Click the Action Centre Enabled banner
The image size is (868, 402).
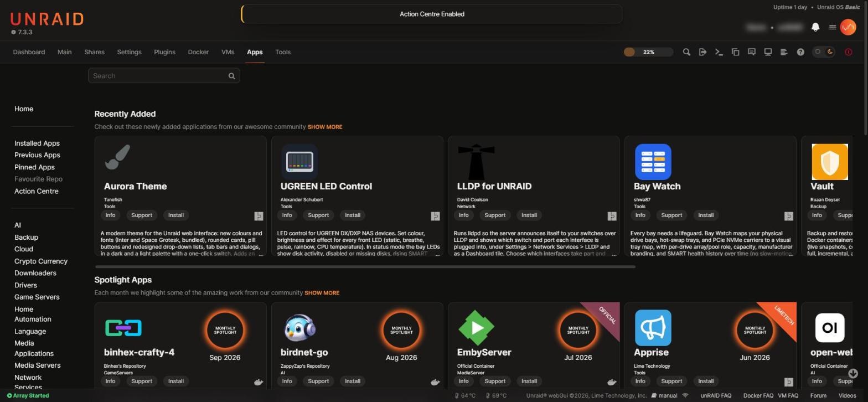pos(432,14)
